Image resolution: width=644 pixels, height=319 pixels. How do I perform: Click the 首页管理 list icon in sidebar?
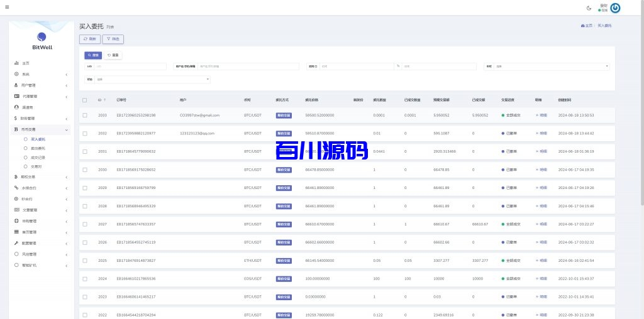[16, 232]
